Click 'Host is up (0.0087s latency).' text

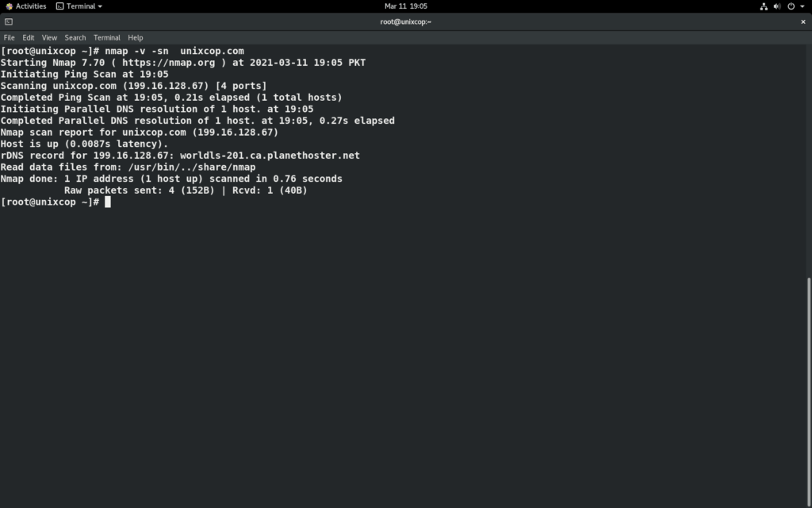(84, 144)
